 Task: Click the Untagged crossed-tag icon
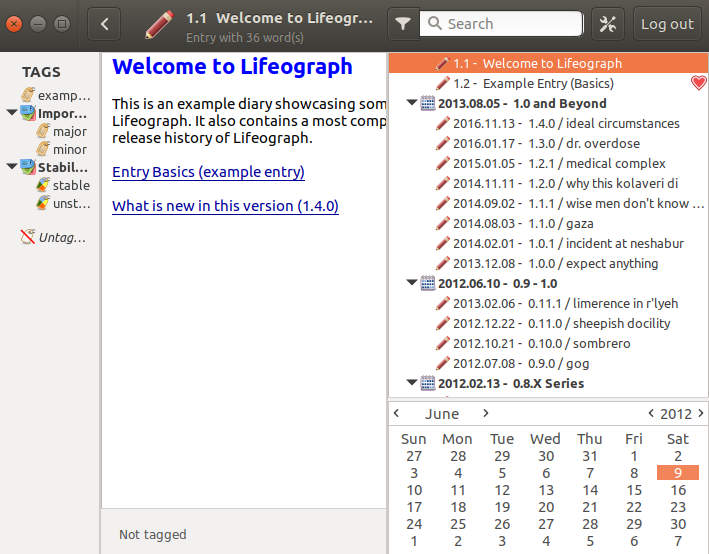pos(28,237)
